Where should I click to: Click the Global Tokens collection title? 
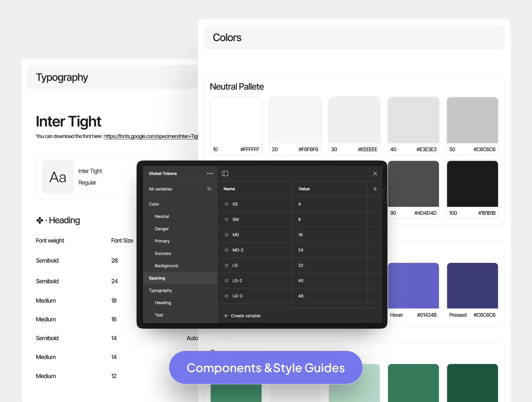click(x=163, y=174)
